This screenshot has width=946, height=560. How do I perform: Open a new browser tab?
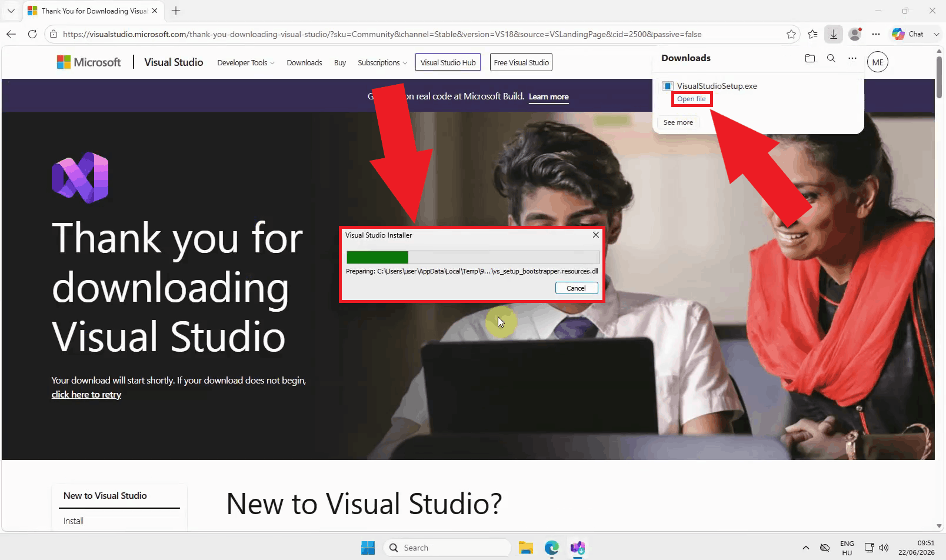point(176,11)
